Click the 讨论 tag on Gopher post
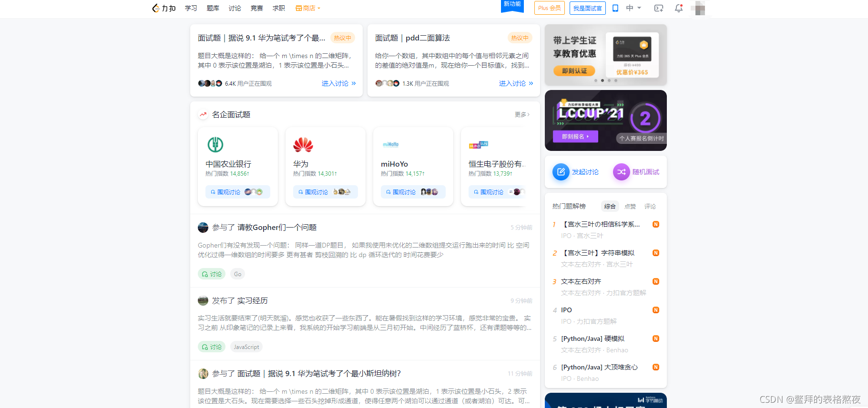 coord(212,274)
